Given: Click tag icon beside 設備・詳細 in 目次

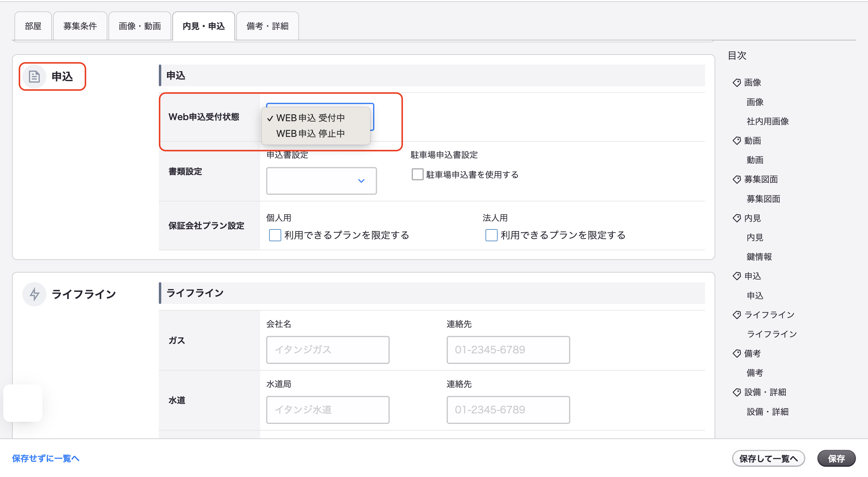Looking at the screenshot, I should point(737,392).
